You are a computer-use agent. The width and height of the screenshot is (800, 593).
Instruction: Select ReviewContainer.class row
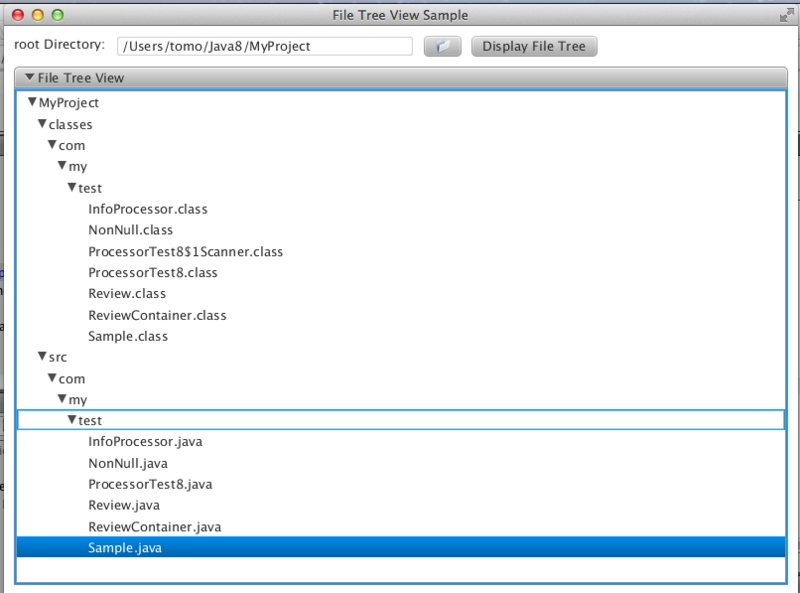pos(401,315)
